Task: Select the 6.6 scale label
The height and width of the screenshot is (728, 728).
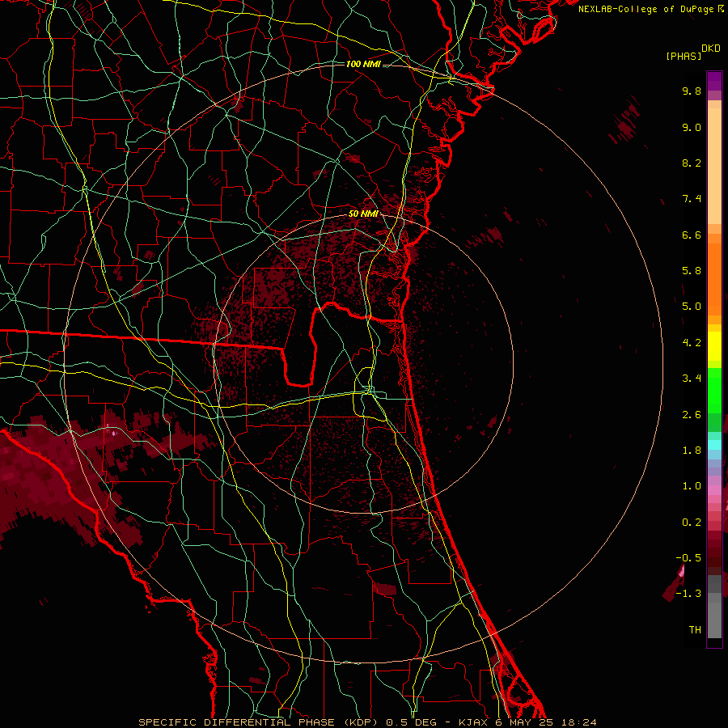Action: coord(692,235)
